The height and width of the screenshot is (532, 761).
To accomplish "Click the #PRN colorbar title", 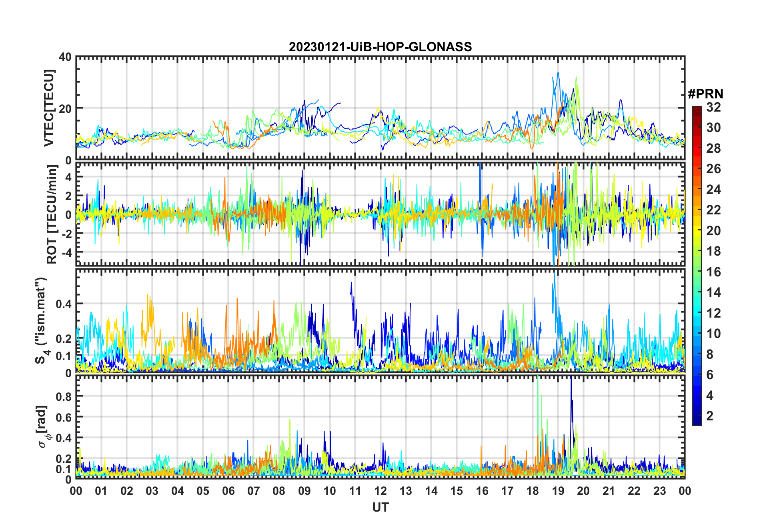I will pos(705,94).
